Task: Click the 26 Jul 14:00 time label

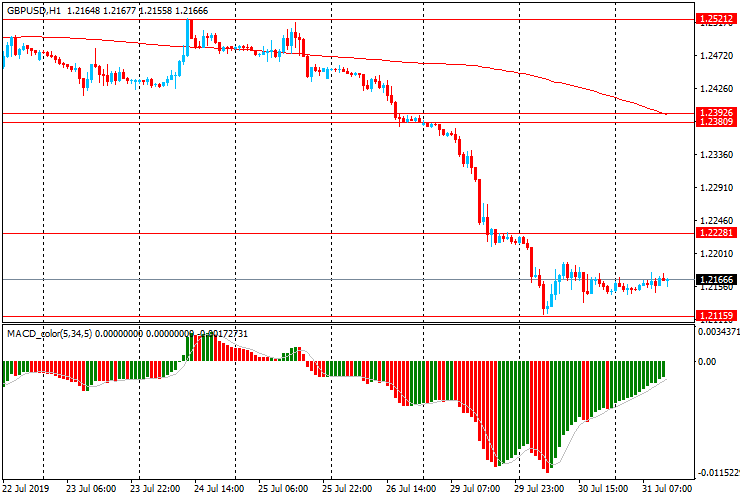Action: click(411, 488)
